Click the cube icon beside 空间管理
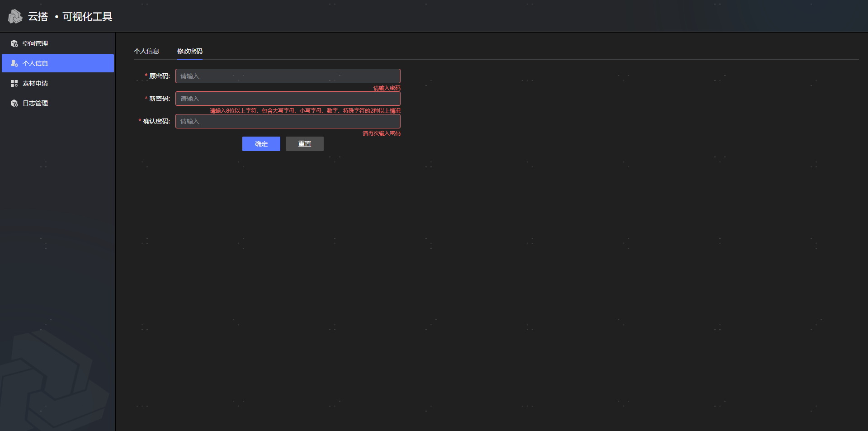The width and height of the screenshot is (868, 431). pos(14,43)
